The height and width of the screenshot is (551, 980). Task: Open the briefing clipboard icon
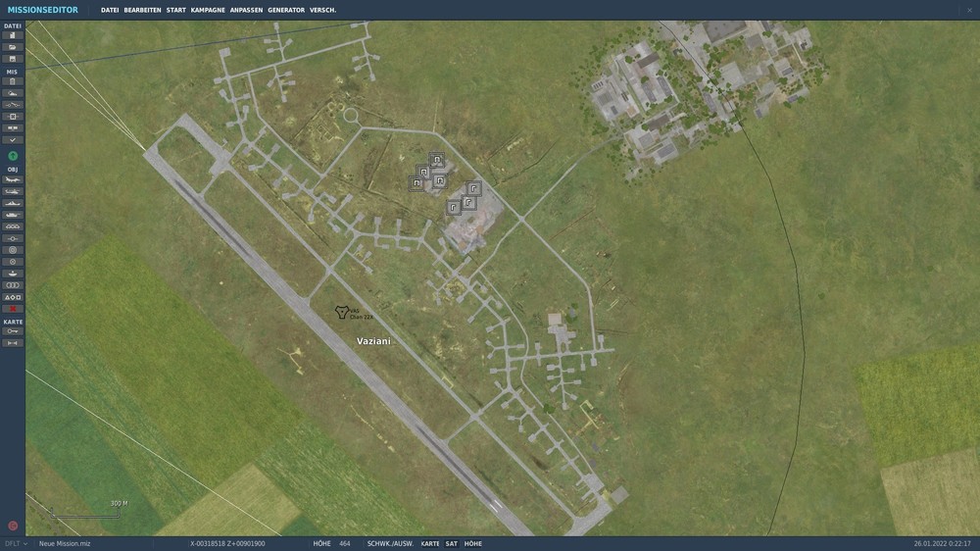click(x=13, y=81)
